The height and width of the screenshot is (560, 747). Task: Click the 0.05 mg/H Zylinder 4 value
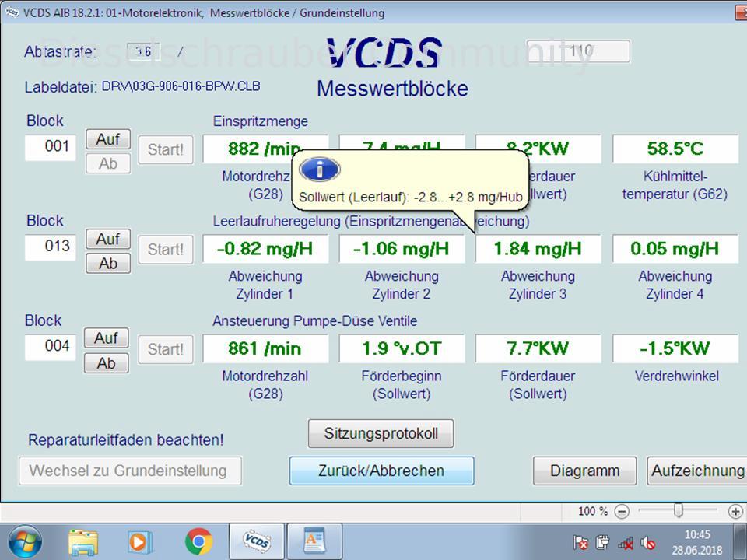[x=675, y=249]
